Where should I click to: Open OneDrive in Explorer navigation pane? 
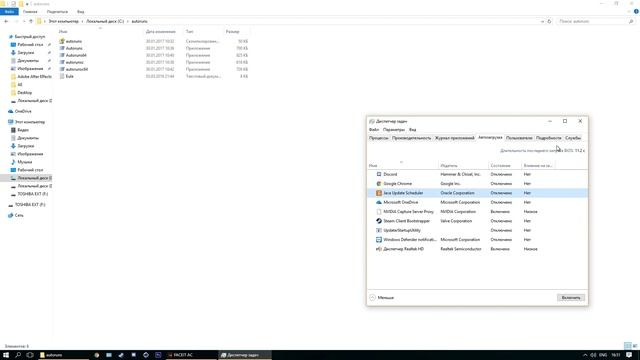23,111
